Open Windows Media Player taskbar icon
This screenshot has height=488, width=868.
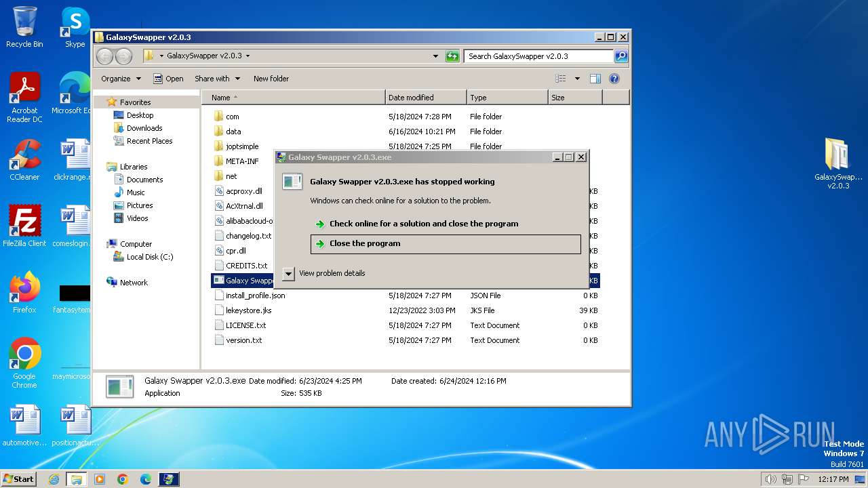100,479
